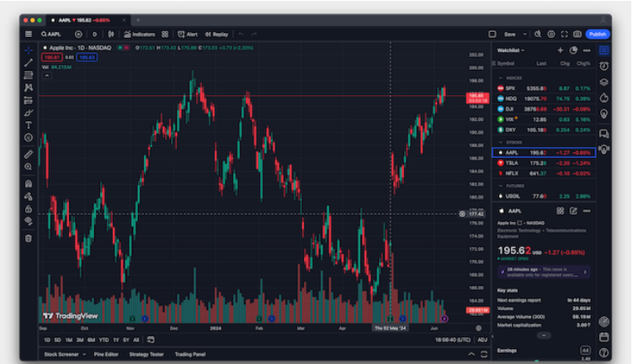Select the trend line drawing tool
Screen dimensions: 633x364
29,62
